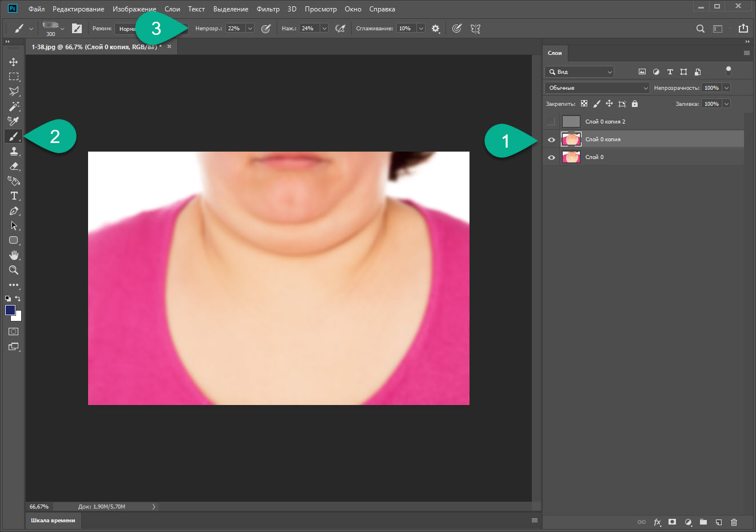Viewport: 756px width, 532px height.
Task: Lock transparent pixels of layer
Action: pos(584,104)
